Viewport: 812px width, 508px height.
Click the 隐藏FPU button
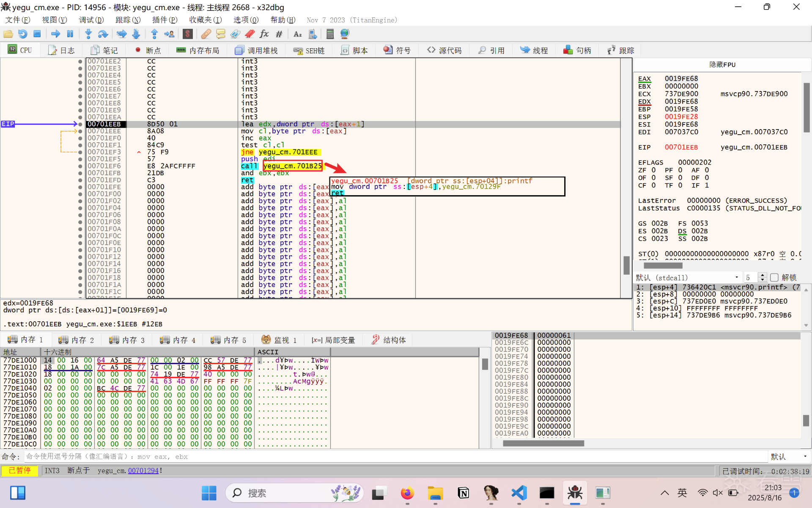click(722, 65)
